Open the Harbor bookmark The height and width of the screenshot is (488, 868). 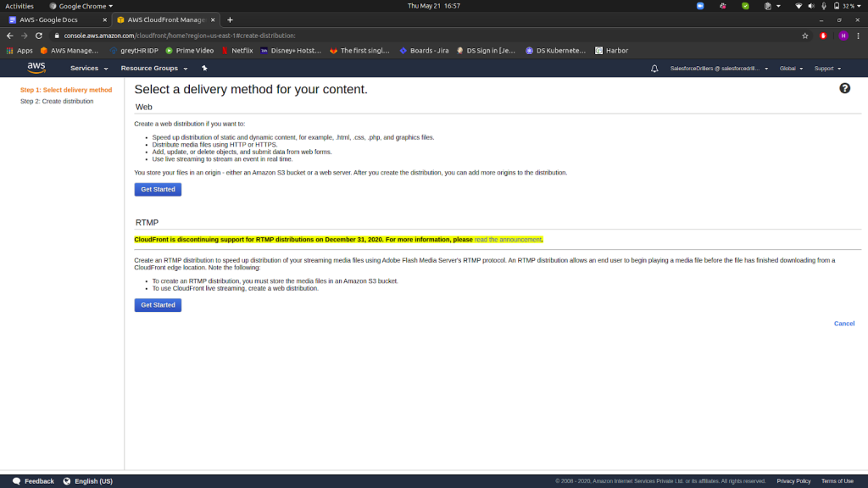(611, 50)
